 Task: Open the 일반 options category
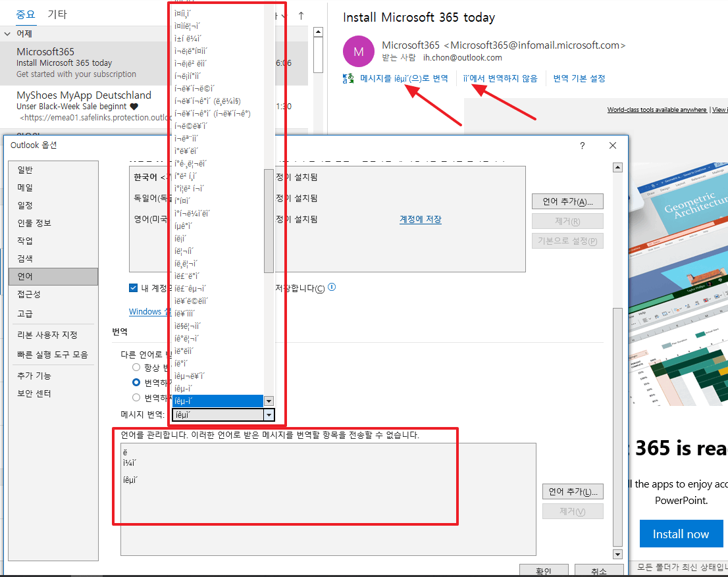[x=53, y=170]
